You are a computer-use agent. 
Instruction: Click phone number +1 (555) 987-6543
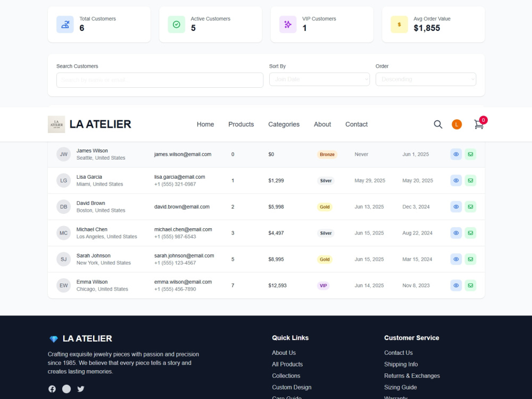pyautogui.click(x=175, y=237)
